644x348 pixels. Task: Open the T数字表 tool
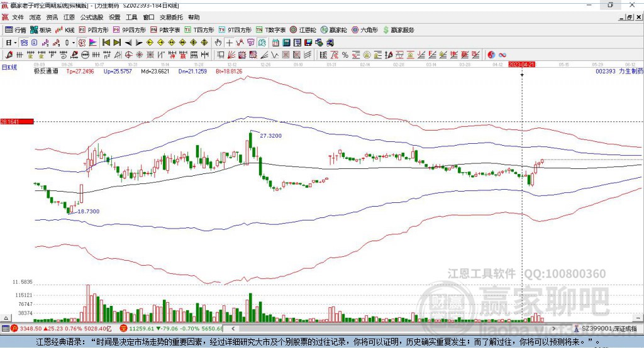click(x=270, y=30)
